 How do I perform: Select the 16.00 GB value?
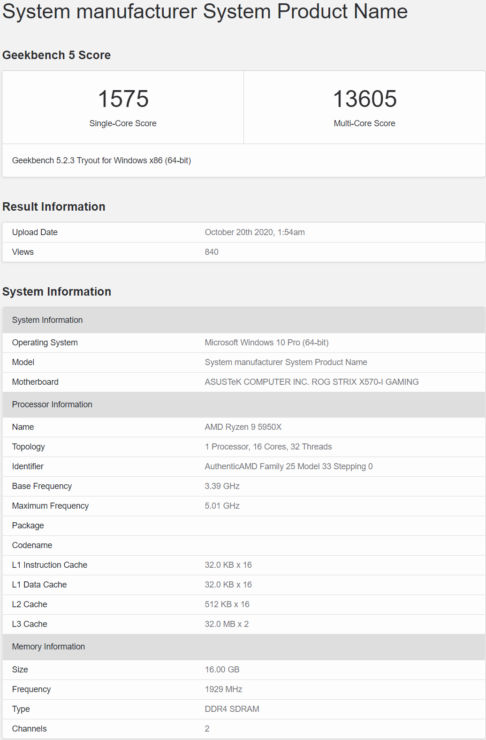pos(222,670)
